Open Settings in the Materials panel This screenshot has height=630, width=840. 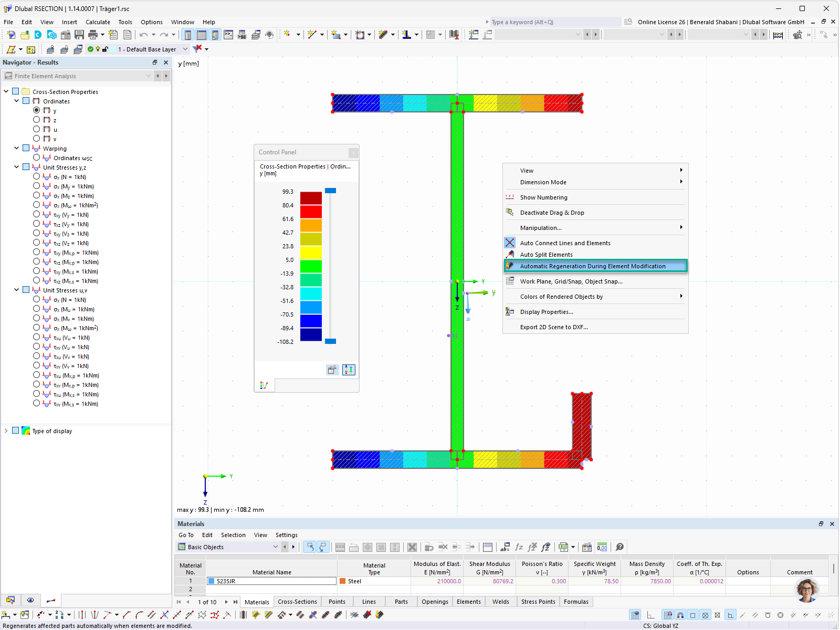pos(287,535)
